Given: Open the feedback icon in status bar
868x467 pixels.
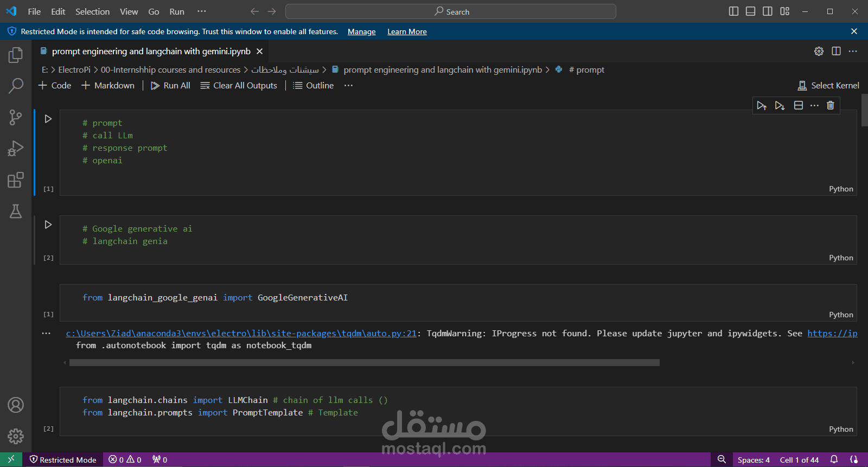Looking at the screenshot, I should click(x=854, y=459).
